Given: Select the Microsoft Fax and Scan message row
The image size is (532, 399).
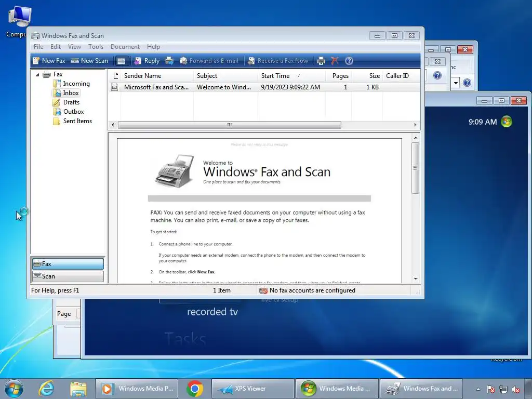Looking at the screenshot, I should pos(264,87).
